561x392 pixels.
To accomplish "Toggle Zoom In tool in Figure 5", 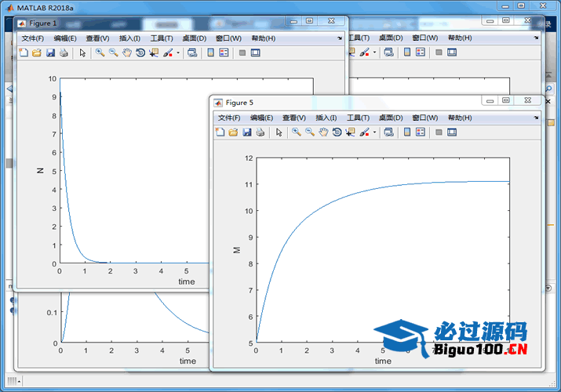I will [x=297, y=132].
